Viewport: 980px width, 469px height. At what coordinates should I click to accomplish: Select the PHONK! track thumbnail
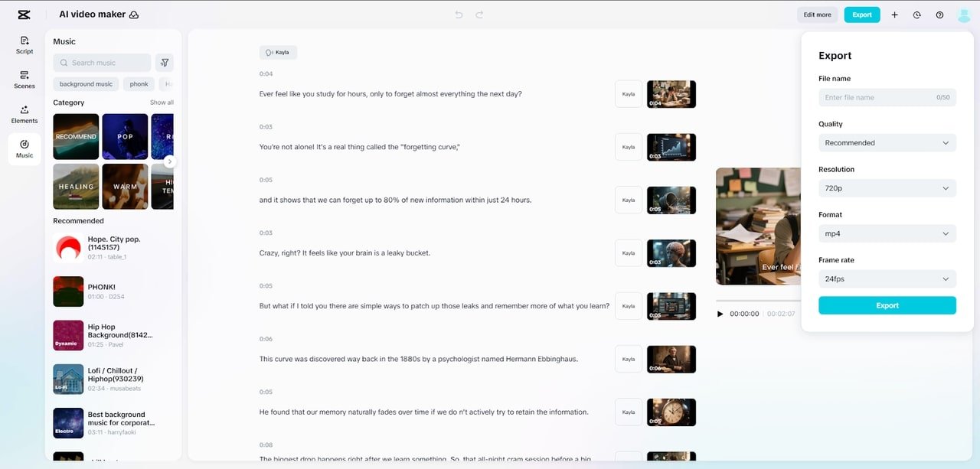[x=68, y=291]
